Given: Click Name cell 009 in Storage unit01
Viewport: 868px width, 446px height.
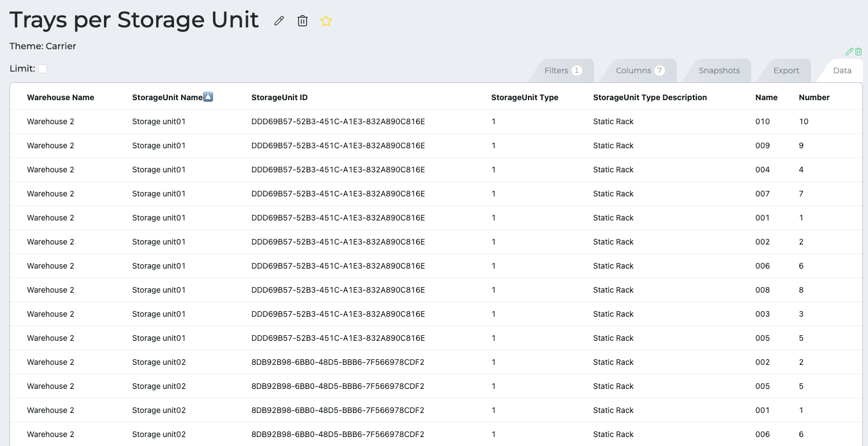Looking at the screenshot, I should [x=762, y=145].
